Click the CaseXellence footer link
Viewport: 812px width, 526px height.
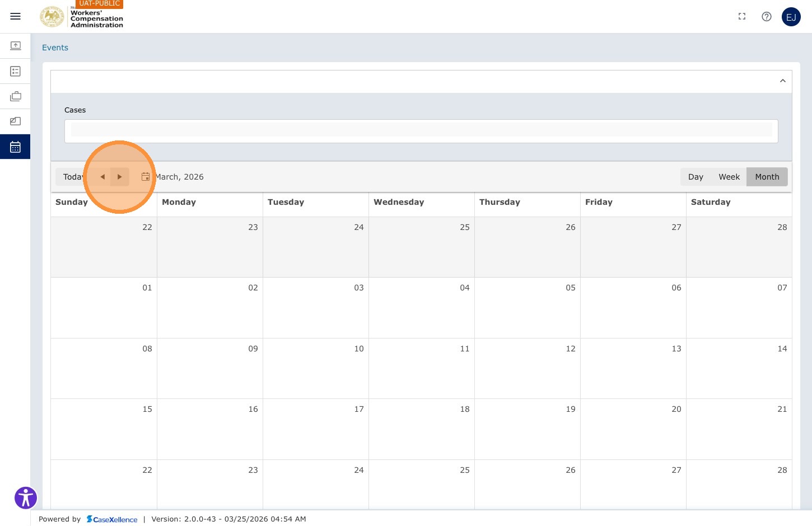112,519
